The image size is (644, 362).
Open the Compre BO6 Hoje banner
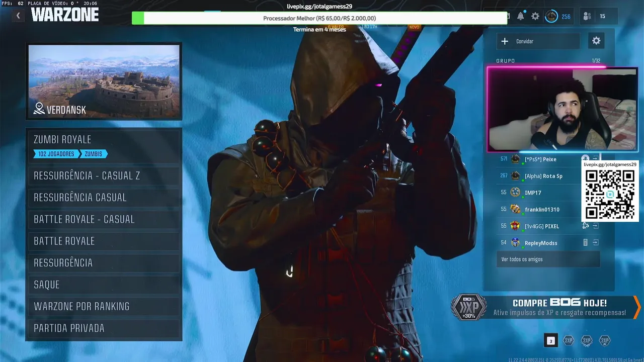pyautogui.click(x=545, y=307)
